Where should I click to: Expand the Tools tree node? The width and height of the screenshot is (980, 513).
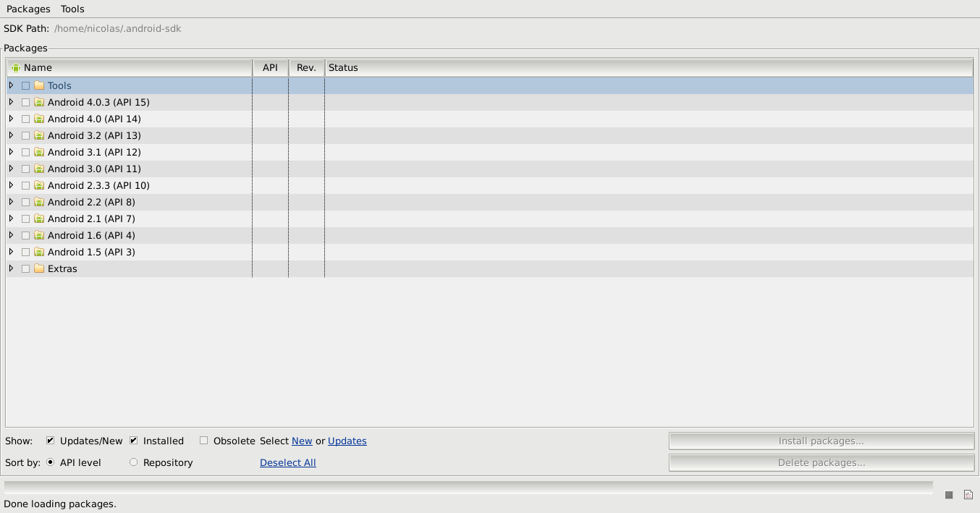[11, 85]
